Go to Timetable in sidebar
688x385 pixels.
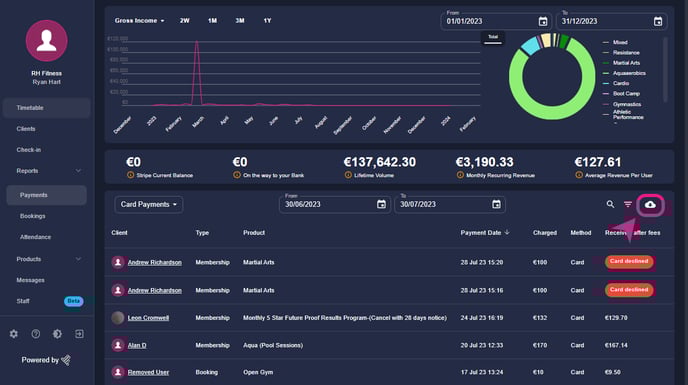47,108
